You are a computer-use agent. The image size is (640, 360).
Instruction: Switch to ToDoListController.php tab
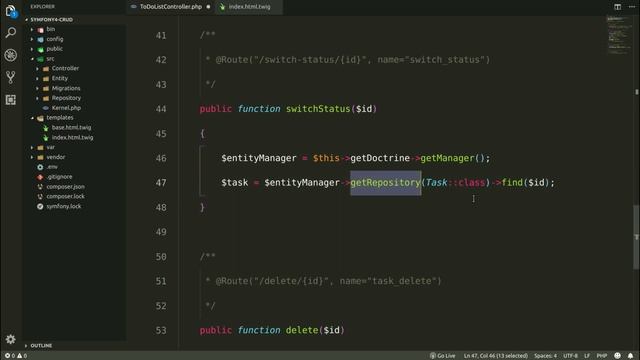[x=171, y=7]
